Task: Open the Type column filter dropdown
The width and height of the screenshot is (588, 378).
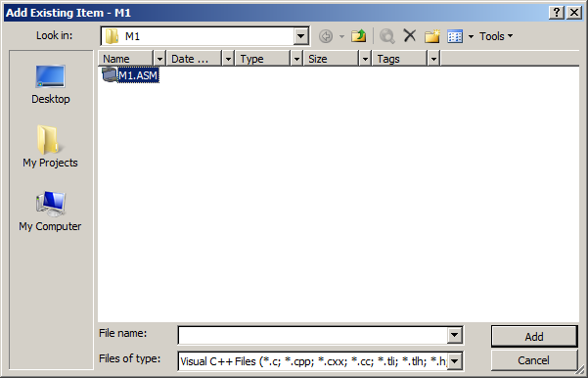Action: click(x=296, y=59)
